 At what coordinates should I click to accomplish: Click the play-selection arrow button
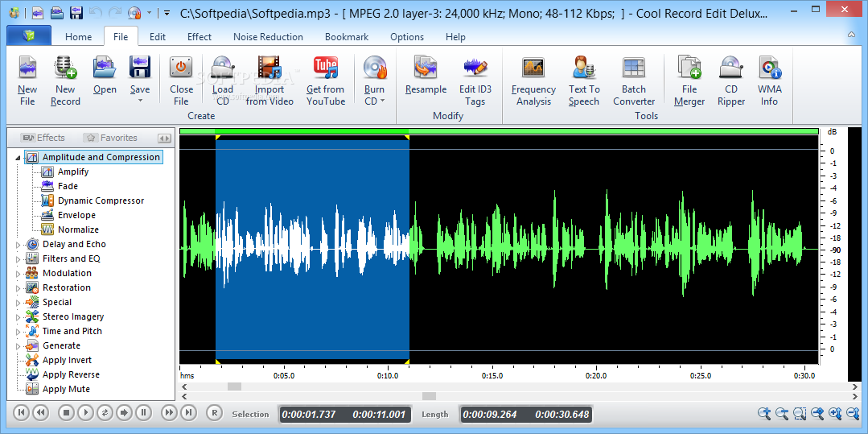(123, 412)
